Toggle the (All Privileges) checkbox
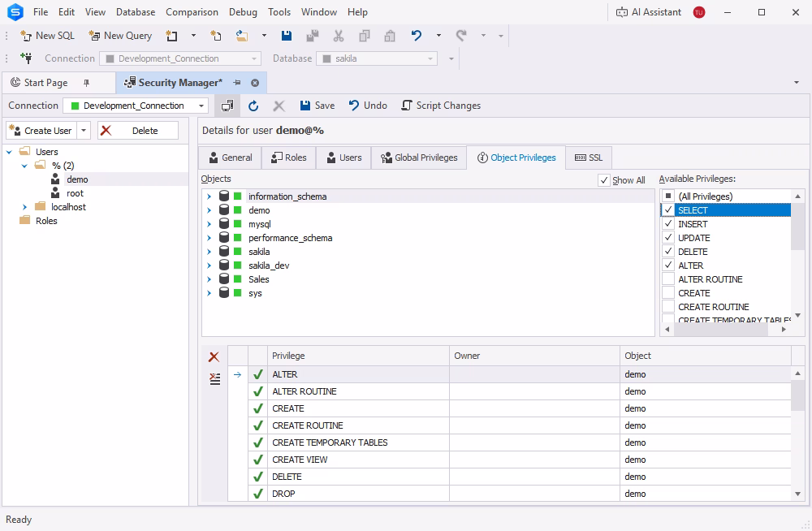This screenshot has width=812, height=531. [x=668, y=196]
